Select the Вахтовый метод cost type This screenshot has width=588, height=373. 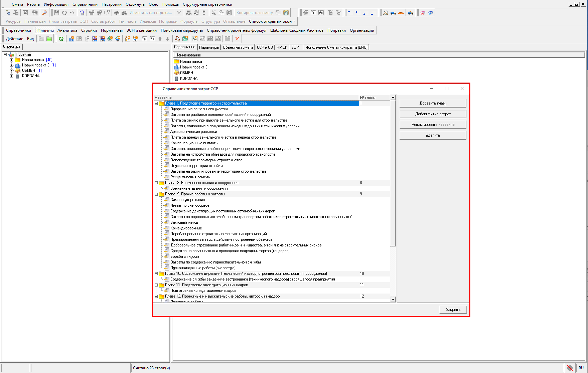tap(184, 222)
